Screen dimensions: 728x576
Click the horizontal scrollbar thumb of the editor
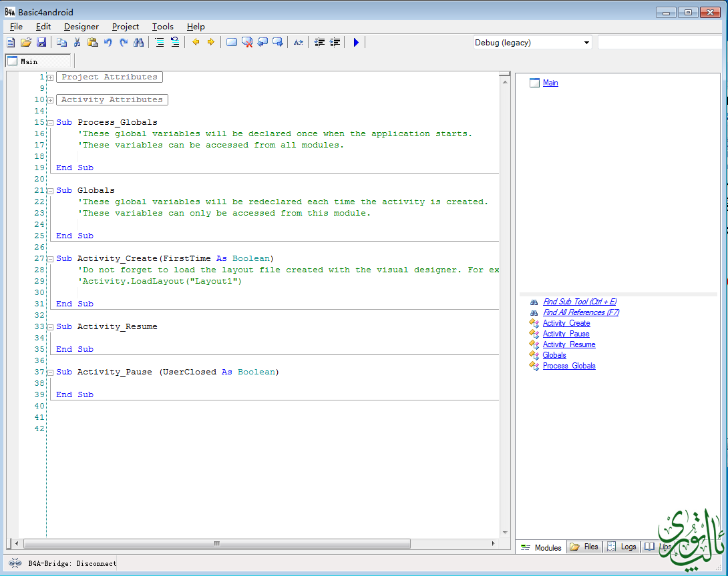(217, 543)
